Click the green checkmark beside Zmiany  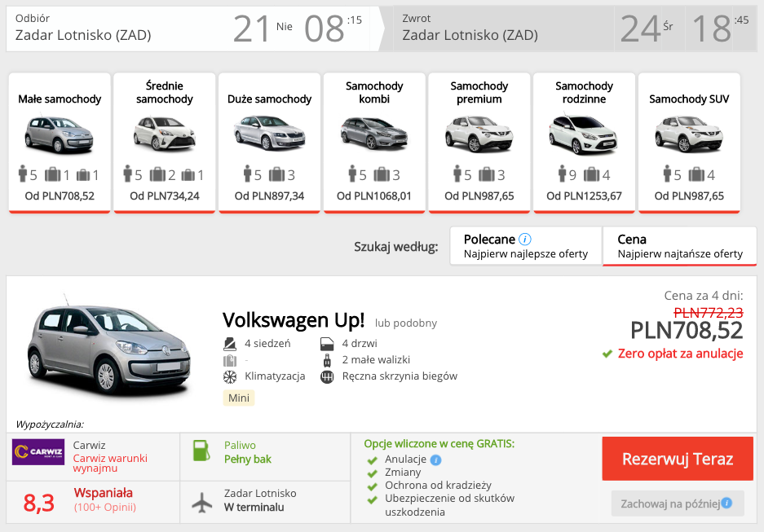(373, 473)
